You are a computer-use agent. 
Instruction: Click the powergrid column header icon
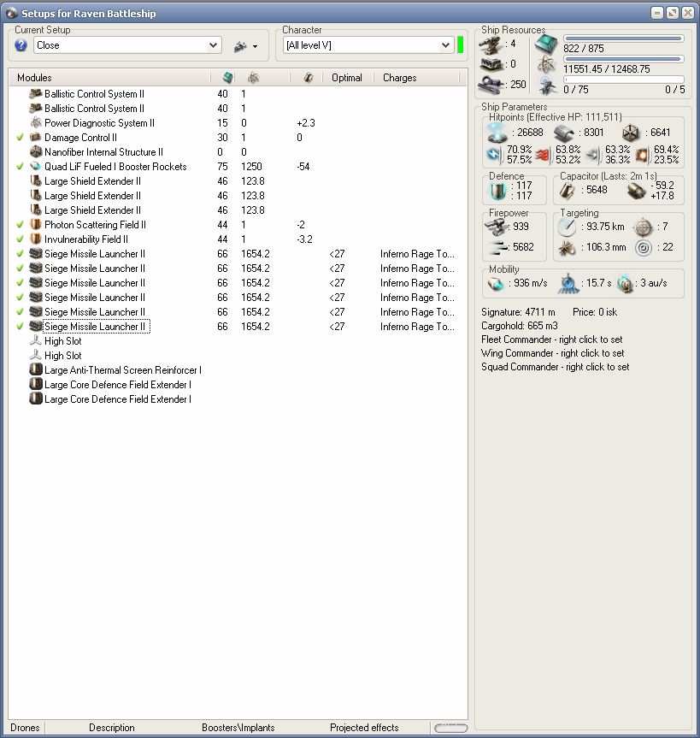253,77
